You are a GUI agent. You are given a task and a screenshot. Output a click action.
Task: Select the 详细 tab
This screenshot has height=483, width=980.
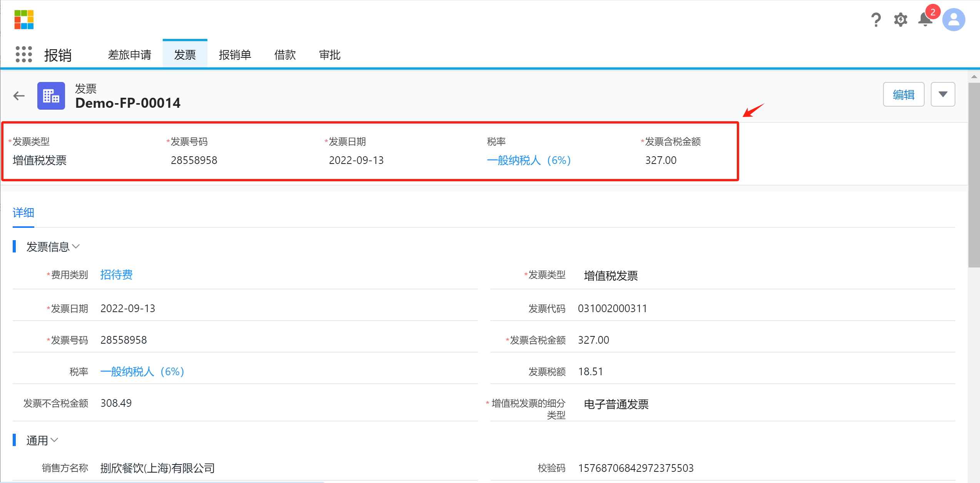(23, 213)
